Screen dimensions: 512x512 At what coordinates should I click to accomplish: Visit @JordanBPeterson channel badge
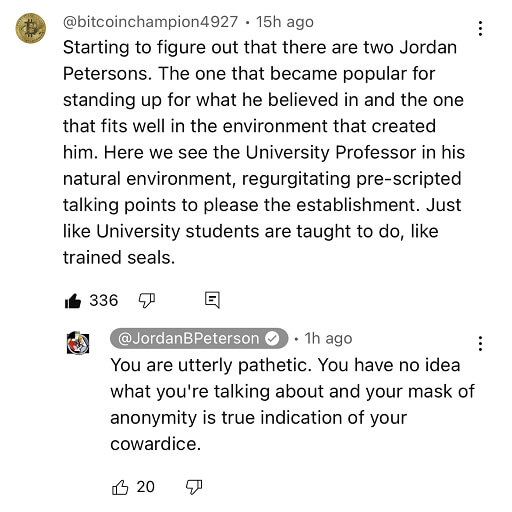click(x=199, y=339)
